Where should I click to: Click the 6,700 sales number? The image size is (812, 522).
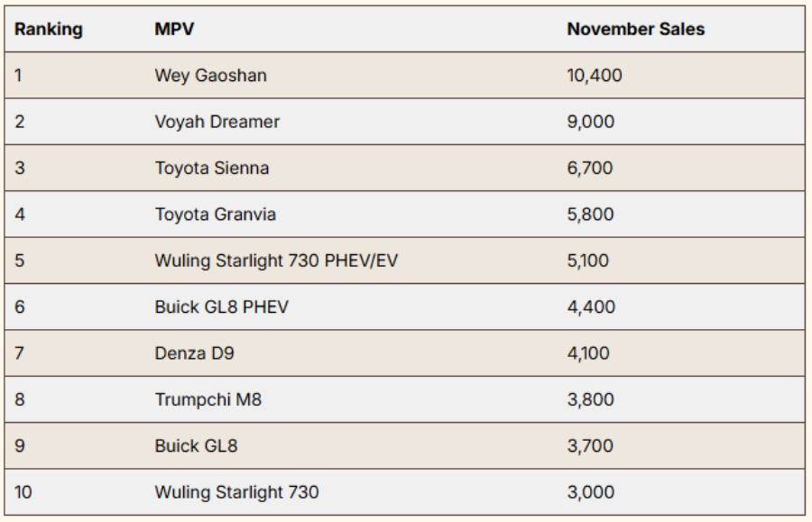[590, 168]
